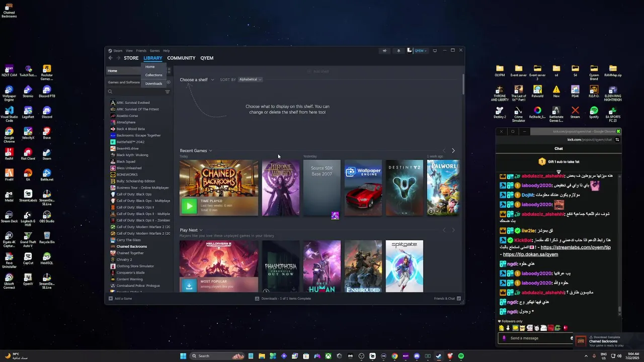The image size is (644, 362).
Task: Open the Help menu in Steam
Action: 166,50
